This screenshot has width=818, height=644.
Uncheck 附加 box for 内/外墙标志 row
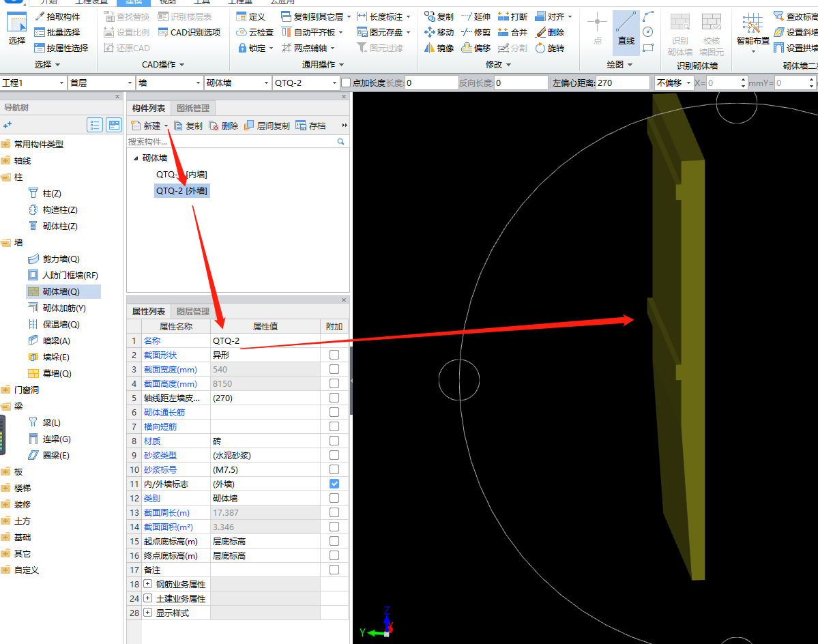pyautogui.click(x=334, y=484)
